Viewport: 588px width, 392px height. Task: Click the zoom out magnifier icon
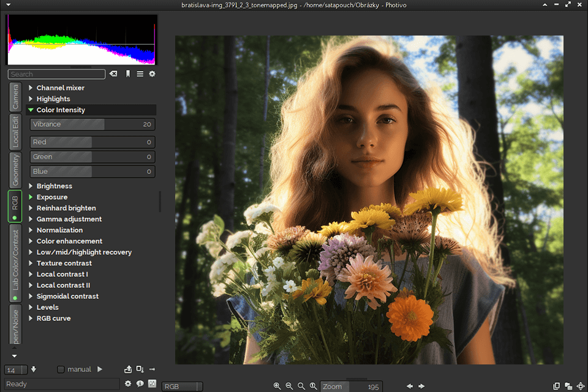[289, 386]
